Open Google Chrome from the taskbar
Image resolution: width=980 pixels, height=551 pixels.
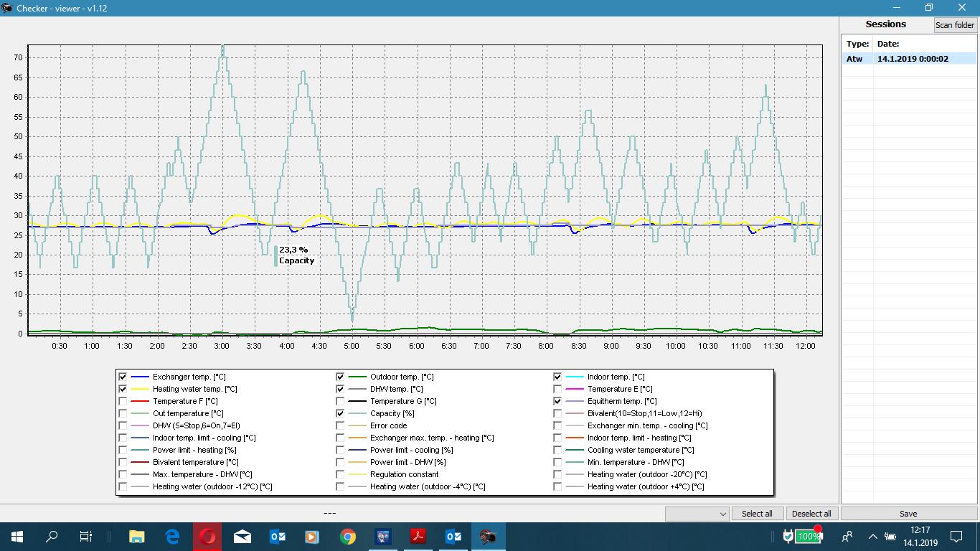click(x=348, y=537)
